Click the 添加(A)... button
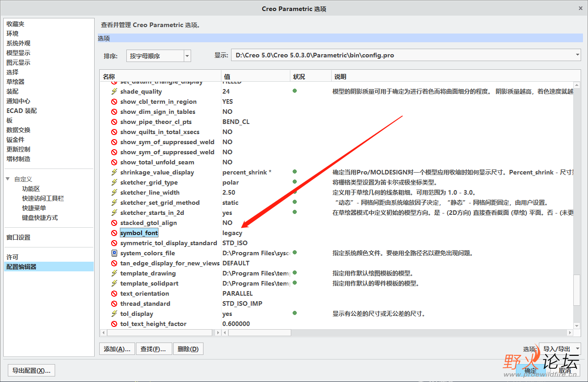This screenshot has width=588, height=382. tap(117, 349)
